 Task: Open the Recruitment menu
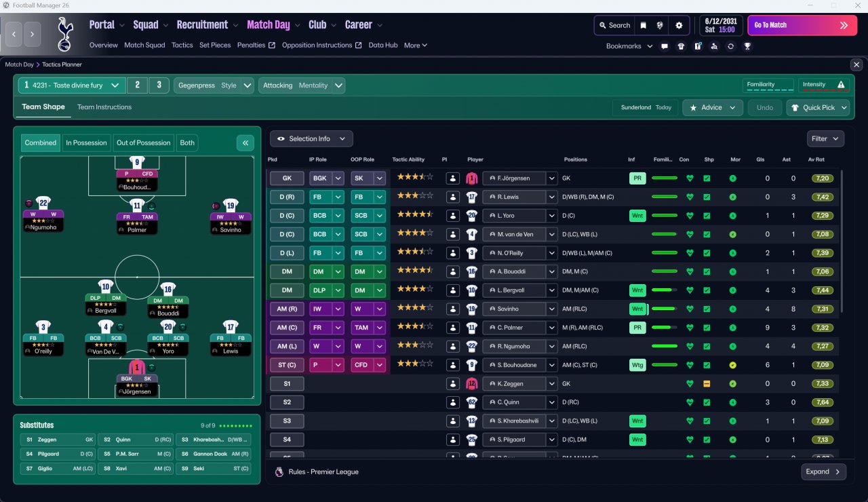pos(208,25)
